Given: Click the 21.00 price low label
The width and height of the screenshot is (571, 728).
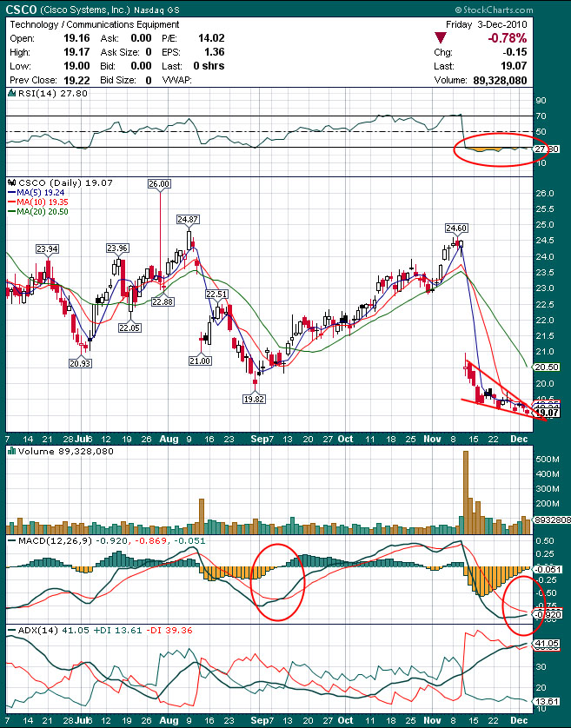Looking at the screenshot, I should 200,361.
